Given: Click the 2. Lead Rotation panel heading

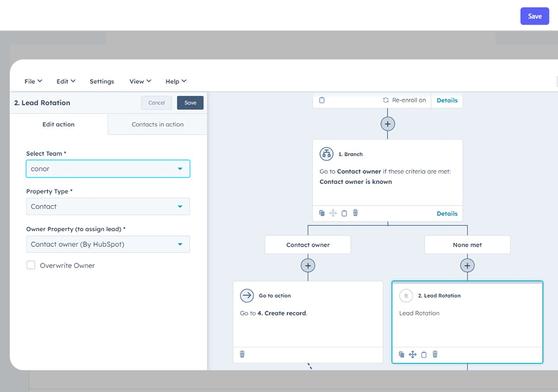Looking at the screenshot, I should coord(42,102).
